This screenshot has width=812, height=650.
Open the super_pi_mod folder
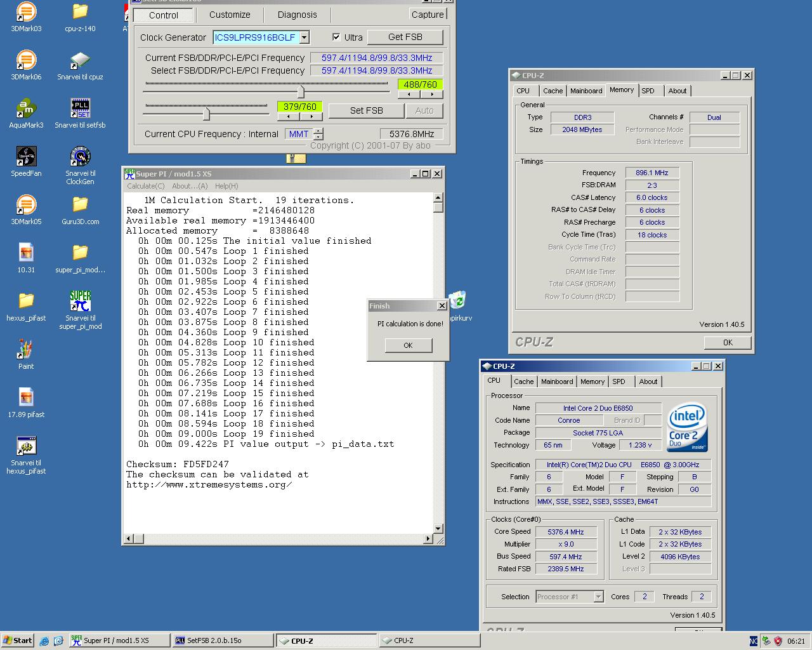click(x=80, y=258)
